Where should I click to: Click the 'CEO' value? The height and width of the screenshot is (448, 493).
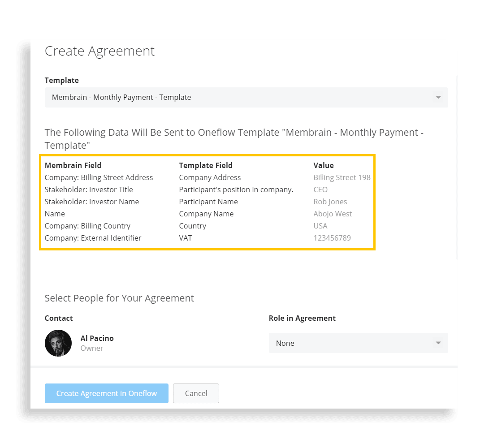(x=320, y=190)
